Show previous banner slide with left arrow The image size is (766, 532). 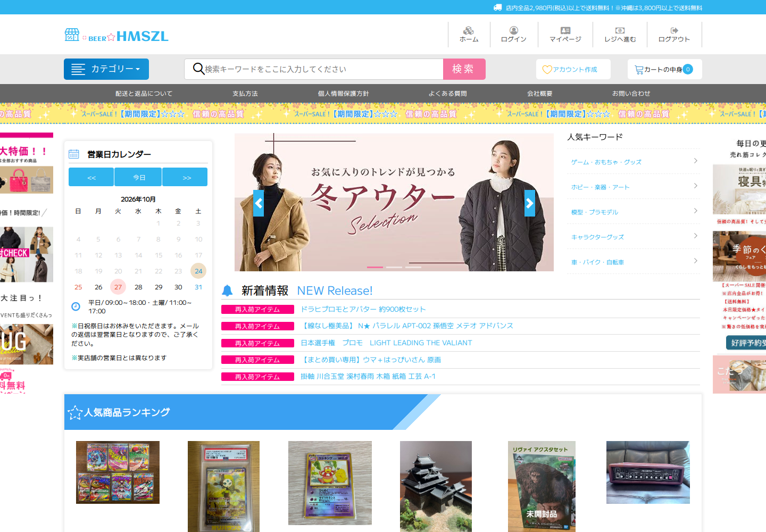(259, 203)
